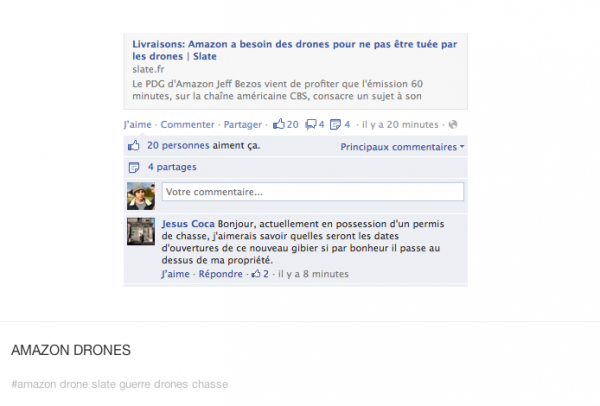
Task: Click Jesus Coca's avatar thumbnail
Action: coord(141,232)
